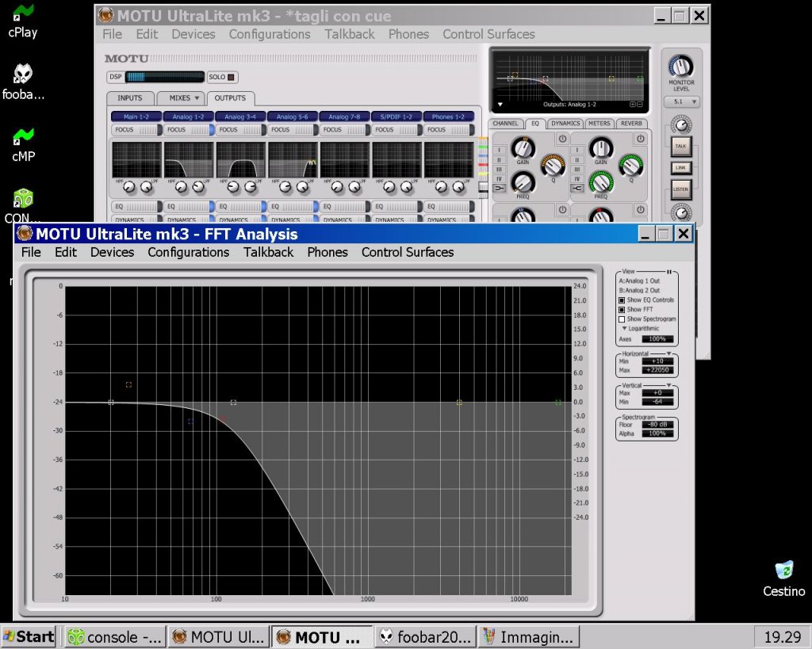Toggle FOCUS for Main 1-2 output
The width and height of the screenshot is (812, 649).
tap(136, 130)
